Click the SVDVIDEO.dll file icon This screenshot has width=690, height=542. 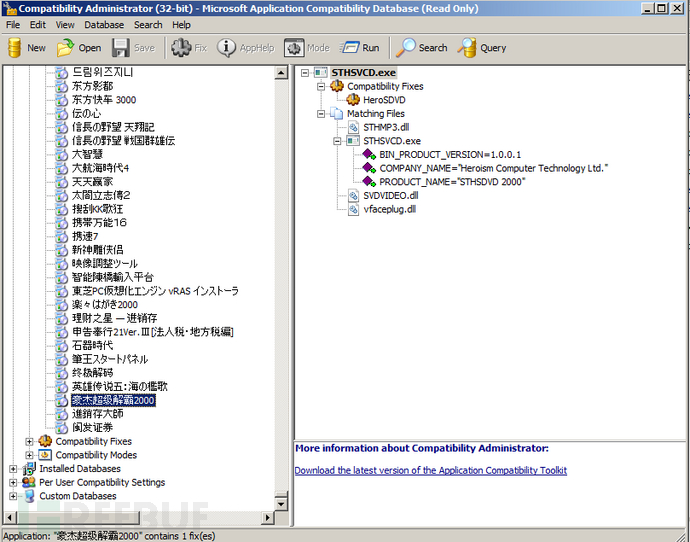click(x=353, y=195)
